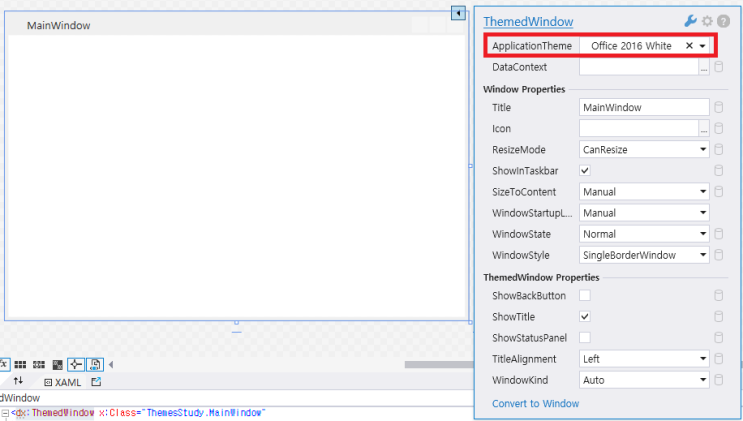Uncheck the ShowInTaskbar checkbox
Screen dimensions: 743x421
(x=585, y=171)
